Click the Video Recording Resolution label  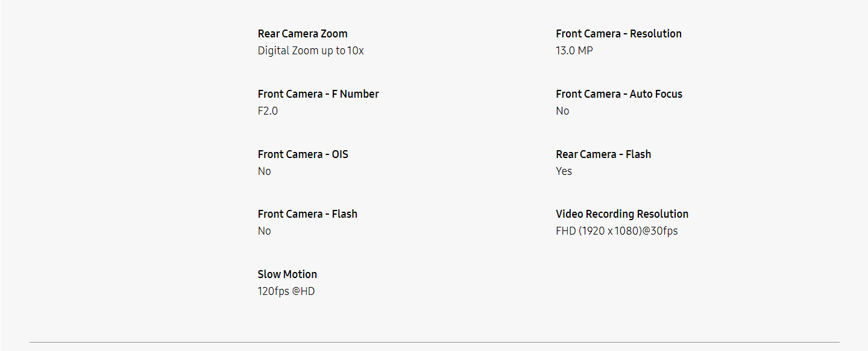pos(622,214)
